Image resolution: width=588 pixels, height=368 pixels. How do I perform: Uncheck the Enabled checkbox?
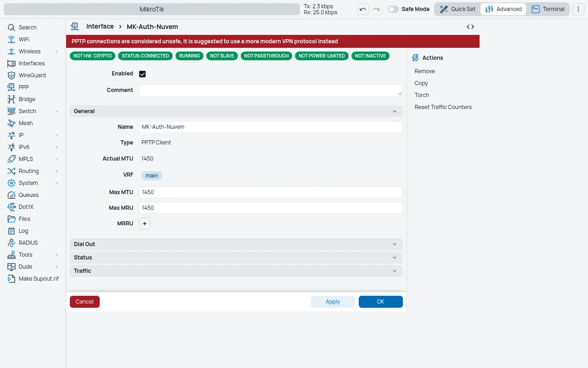pos(142,74)
